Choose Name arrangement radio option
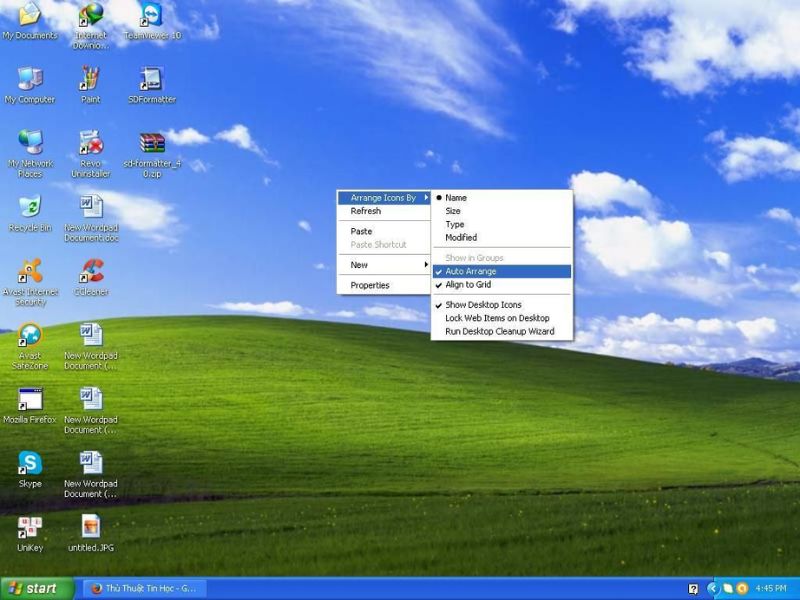This screenshot has height=600, width=800. tap(502, 197)
